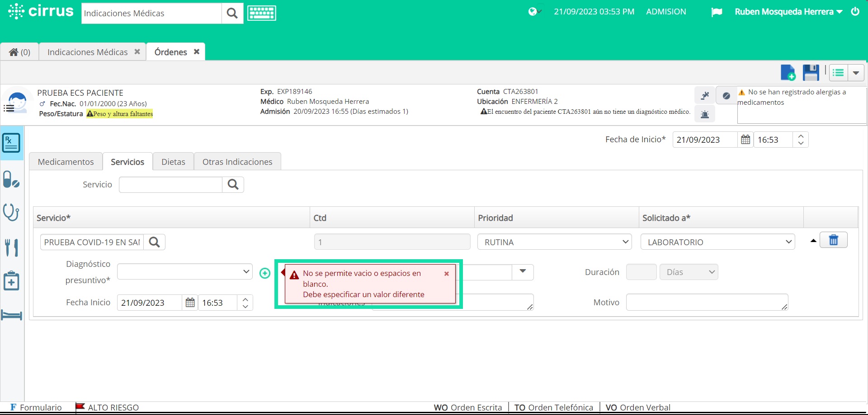This screenshot has height=415, width=868.
Task: Switch to the Dietas tab
Action: [x=173, y=161]
